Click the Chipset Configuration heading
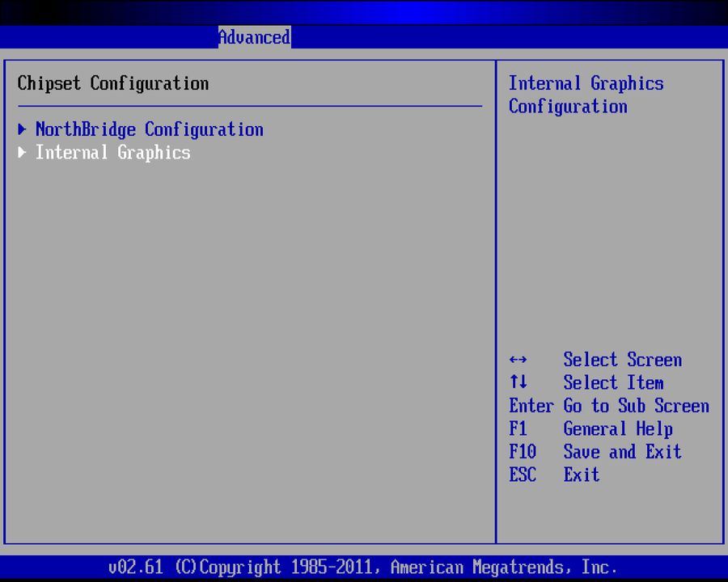728x582 pixels. 112,83
